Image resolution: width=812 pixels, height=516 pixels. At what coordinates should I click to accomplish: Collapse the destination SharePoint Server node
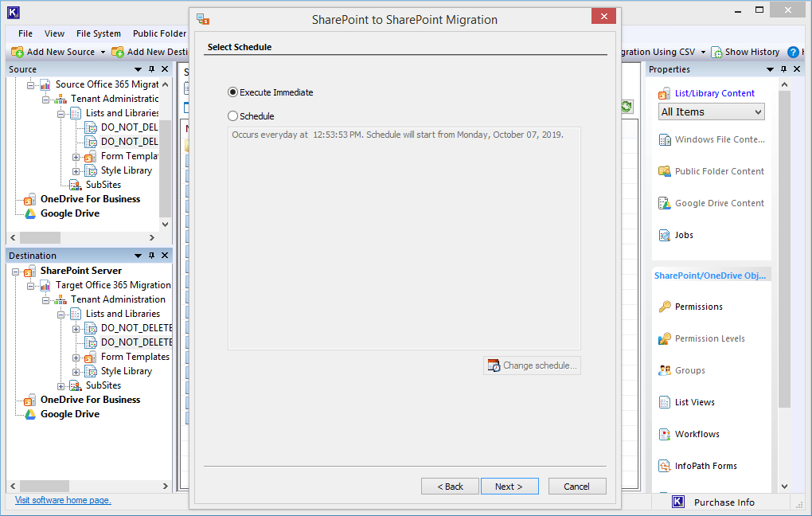[x=16, y=272]
